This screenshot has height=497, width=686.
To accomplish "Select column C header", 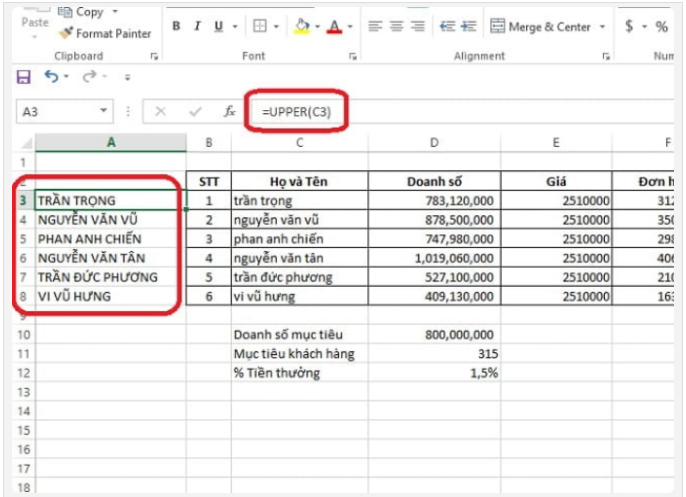I will [x=300, y=143].
